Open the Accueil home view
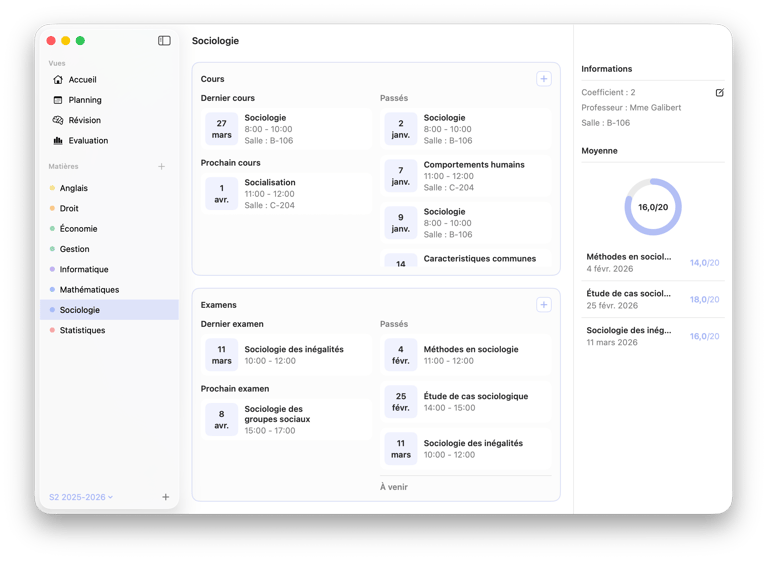Screen dimensions: 768x561 82,80
